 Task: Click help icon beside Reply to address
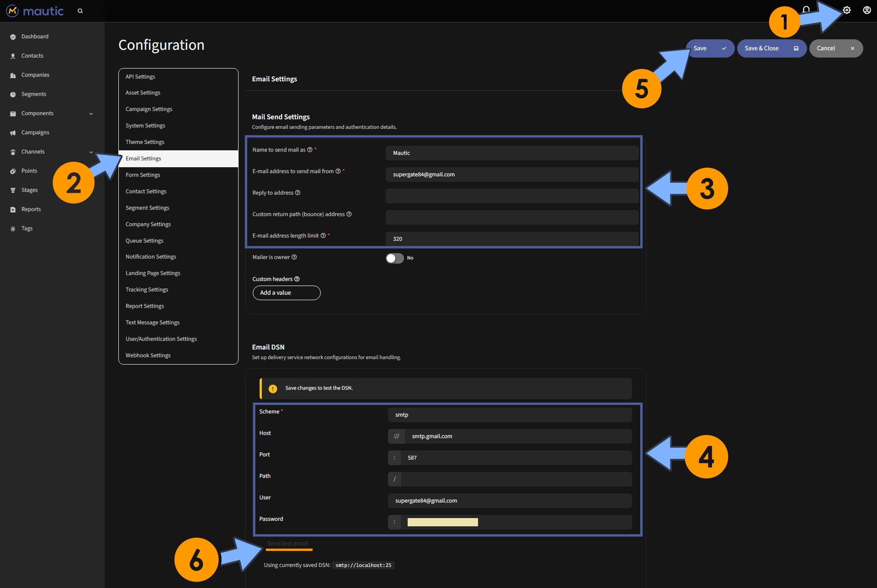pyautogui.click(x=298, y=193)
